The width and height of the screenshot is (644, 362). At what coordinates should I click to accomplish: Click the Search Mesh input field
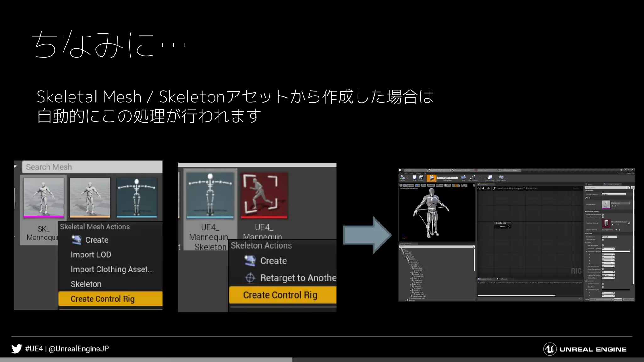pyautogui.click(x=92, y=167)
